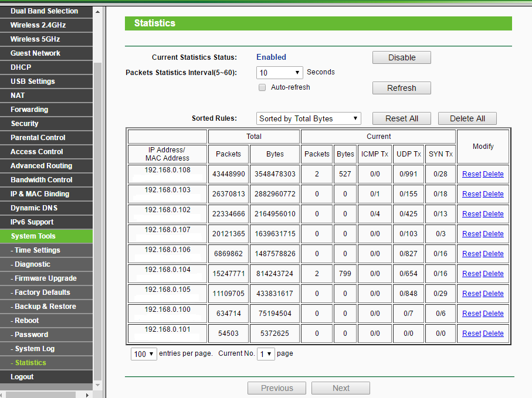Go to Firmware Upgrade page

coord(46,278)
